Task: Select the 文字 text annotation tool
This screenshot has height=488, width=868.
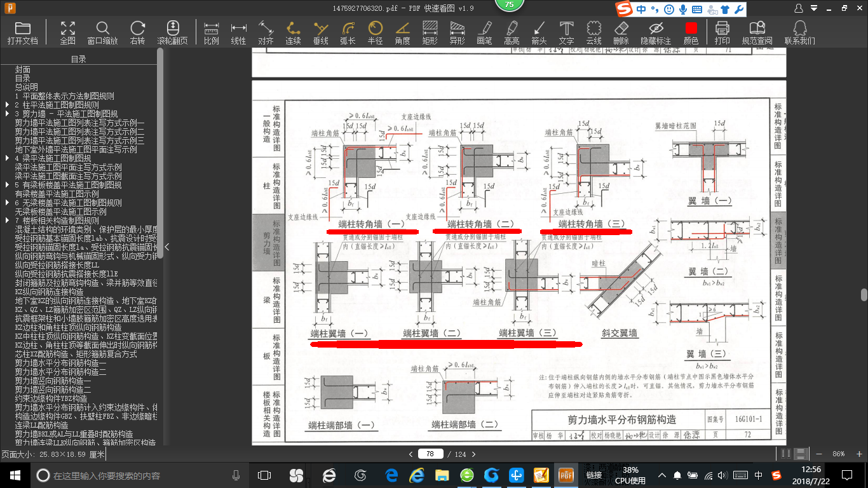Action: (567, 32)
